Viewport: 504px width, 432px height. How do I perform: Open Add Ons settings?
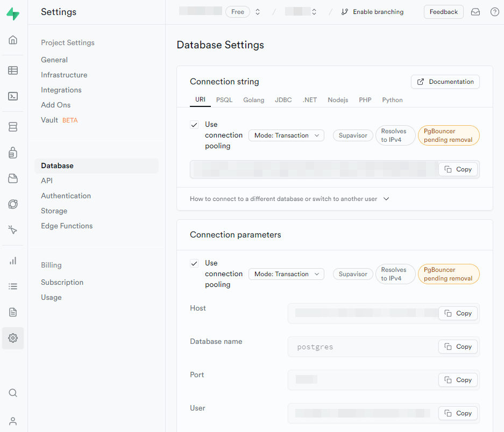pyautogui.click(x=55, y=105)
